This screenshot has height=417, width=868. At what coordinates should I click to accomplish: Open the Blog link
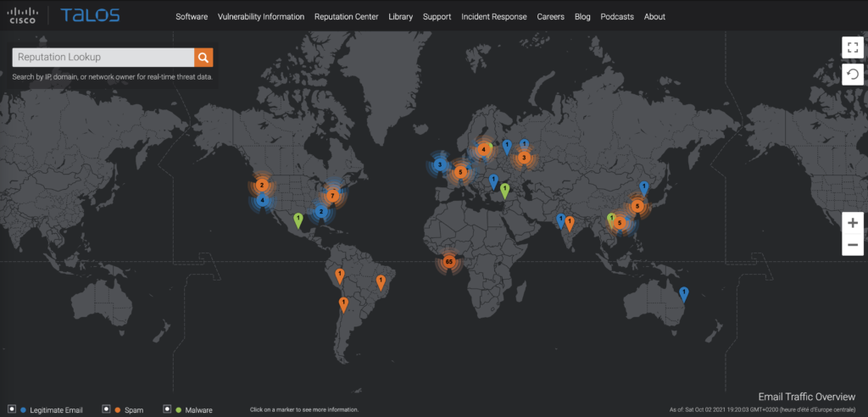point(582,17)
